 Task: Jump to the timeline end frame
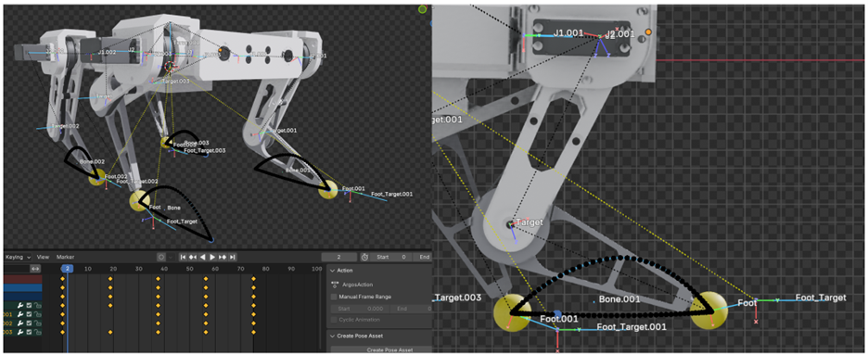232,257
